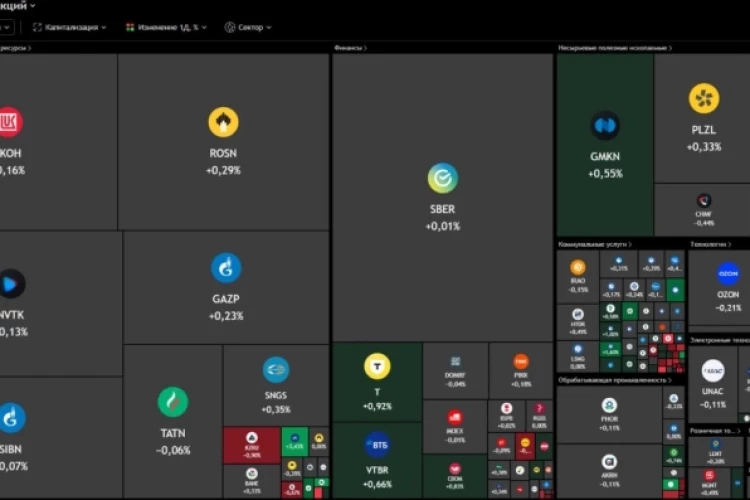Click the LSNG 0,00% tile
Image resolution: width=750 pixels, height=500 pixels.
(x=577, y=356)
